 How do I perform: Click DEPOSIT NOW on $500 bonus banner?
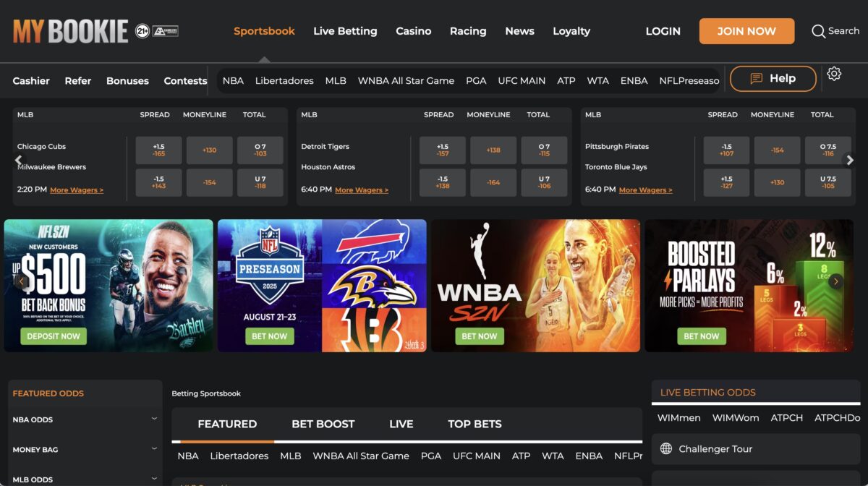click(x=54, y=336)
